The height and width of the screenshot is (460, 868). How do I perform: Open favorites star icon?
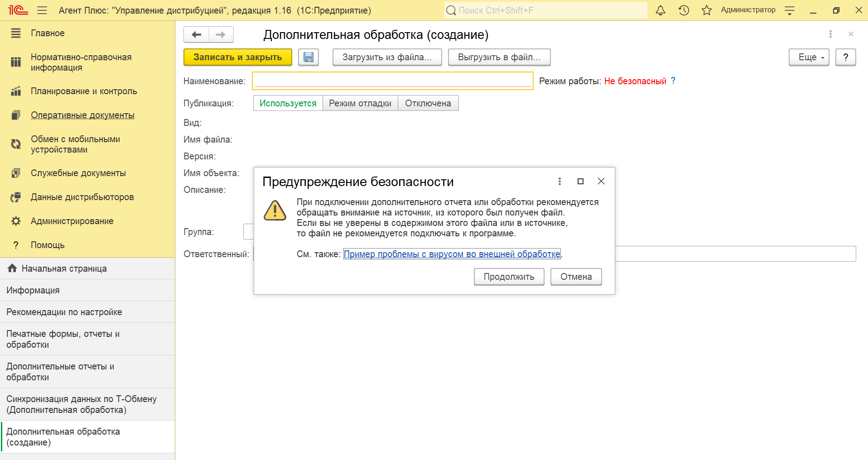pos(707,10)
